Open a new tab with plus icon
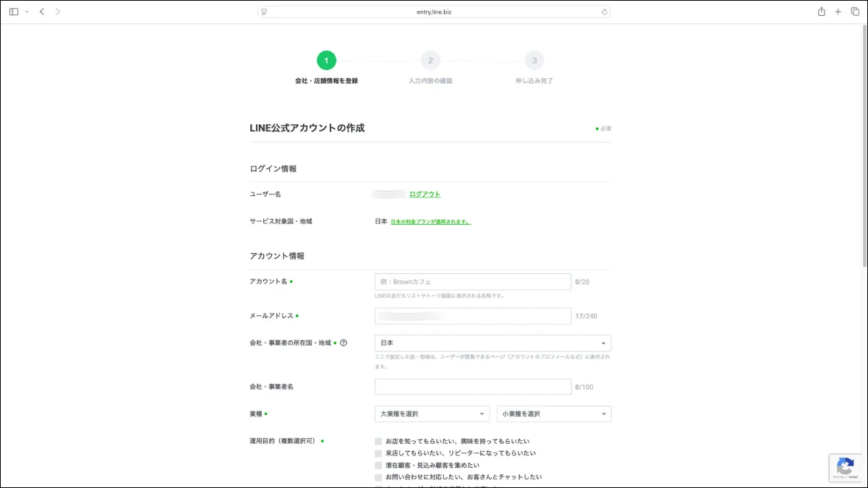The image size is (868, 488). [838, 12]
